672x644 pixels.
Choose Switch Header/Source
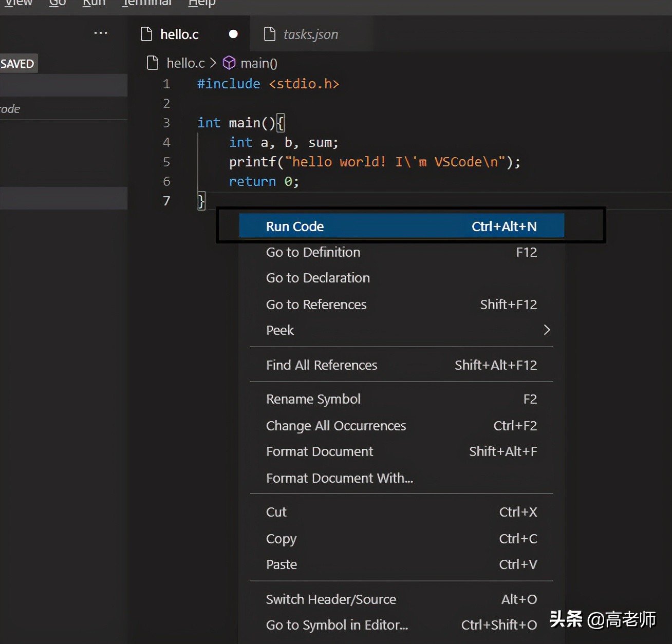401,599
